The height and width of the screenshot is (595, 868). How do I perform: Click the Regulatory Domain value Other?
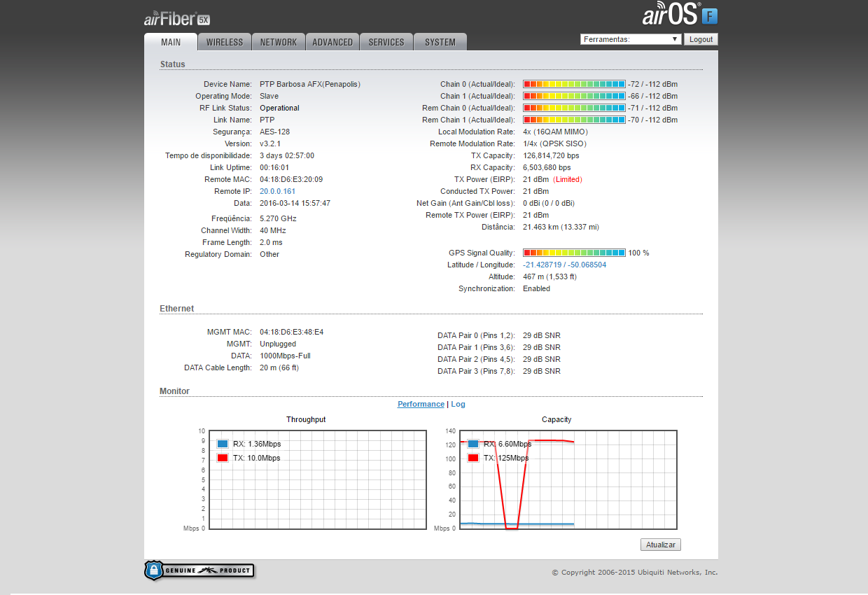pyautogui.click(x=269, y=254)
